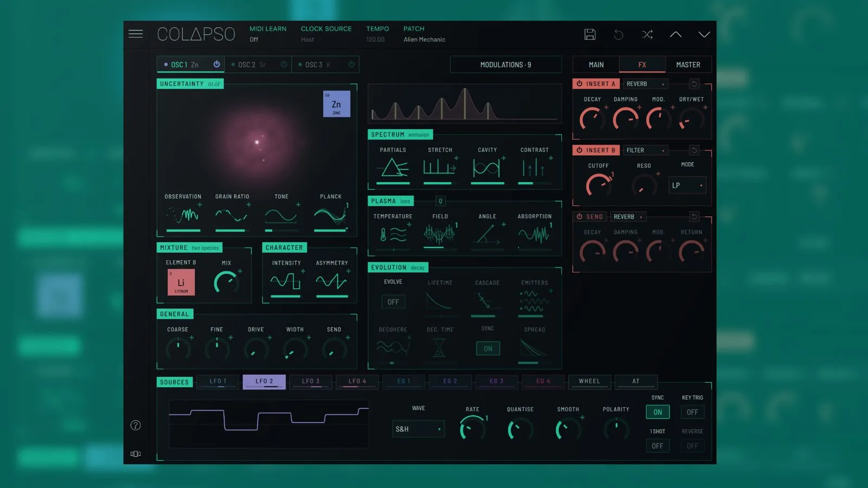The height and width of the screenshot is (488, 868).
Task: Switch to the MASTER tab
Action: point(688,65)
